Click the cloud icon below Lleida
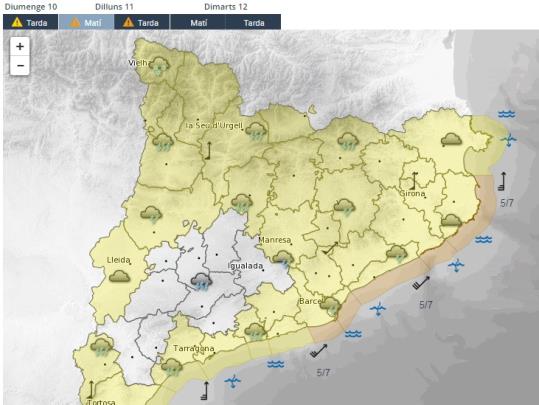The image size is (539, 405). [120, 276]
